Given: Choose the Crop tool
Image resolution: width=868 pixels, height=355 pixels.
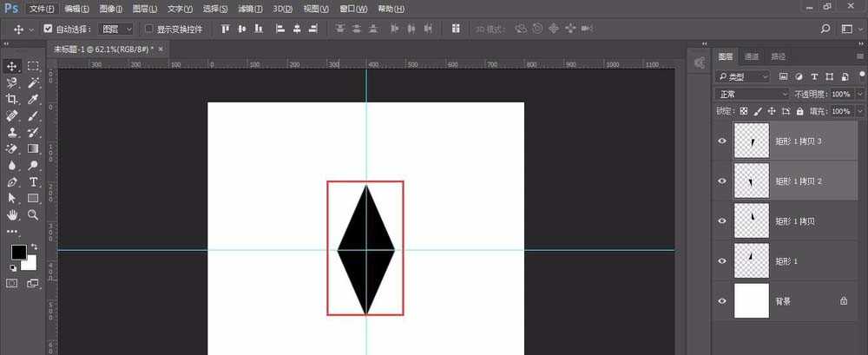Looking at the screenshot, I should coord(12,99).
